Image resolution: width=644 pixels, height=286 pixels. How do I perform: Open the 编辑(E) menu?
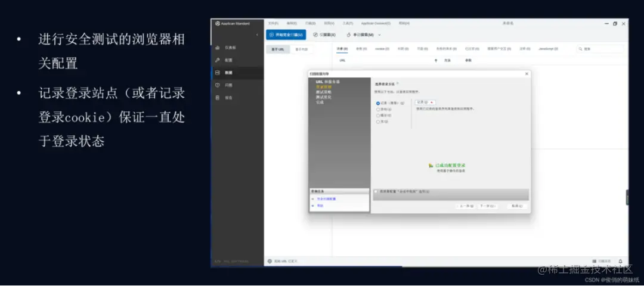(x=292, y=23)
